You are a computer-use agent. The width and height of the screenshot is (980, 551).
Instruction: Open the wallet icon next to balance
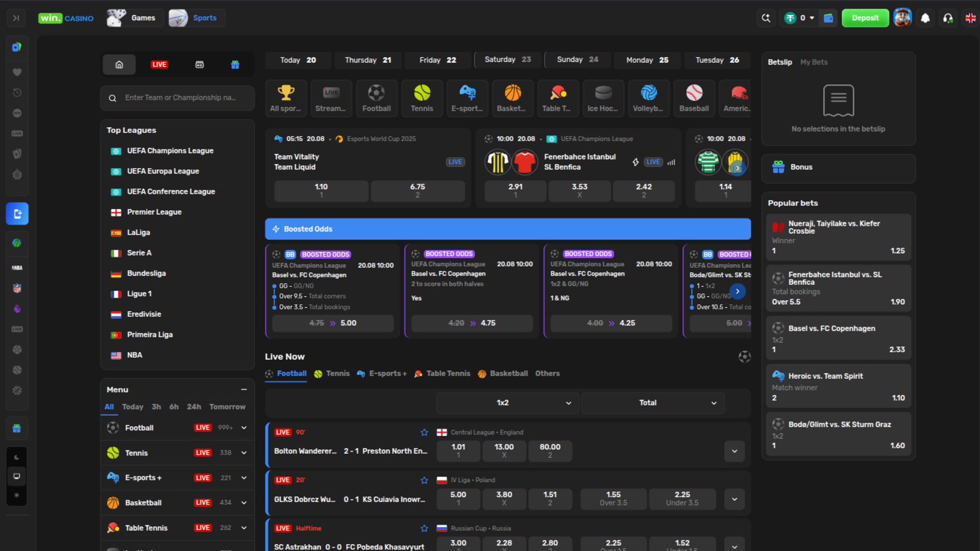(x=828, y=18)
